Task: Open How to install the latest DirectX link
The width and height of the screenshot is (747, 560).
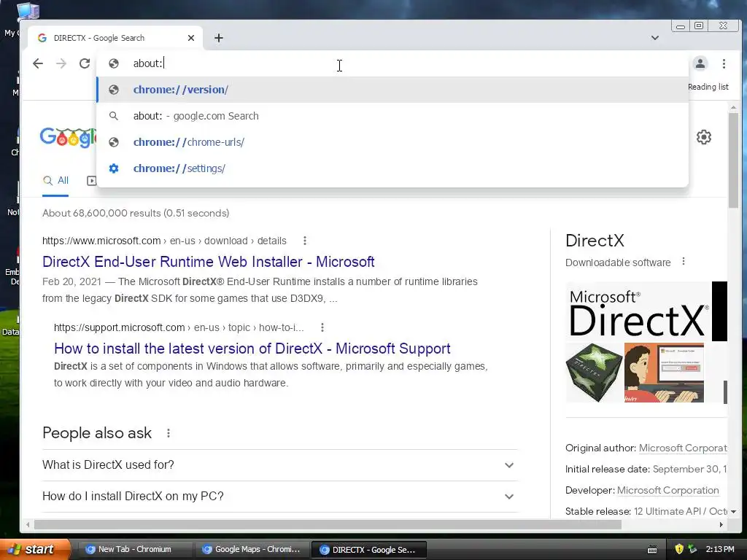Action: [x=252, y=349]
